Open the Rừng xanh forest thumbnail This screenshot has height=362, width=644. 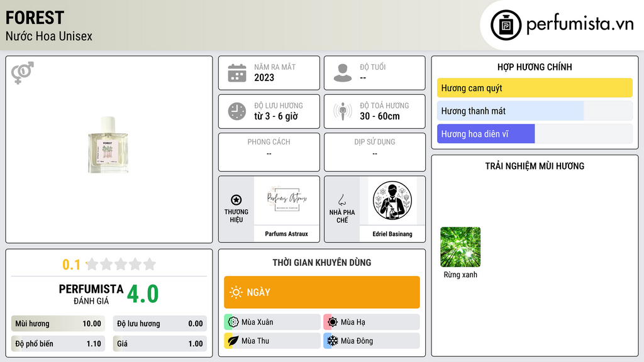coord(460,247)
